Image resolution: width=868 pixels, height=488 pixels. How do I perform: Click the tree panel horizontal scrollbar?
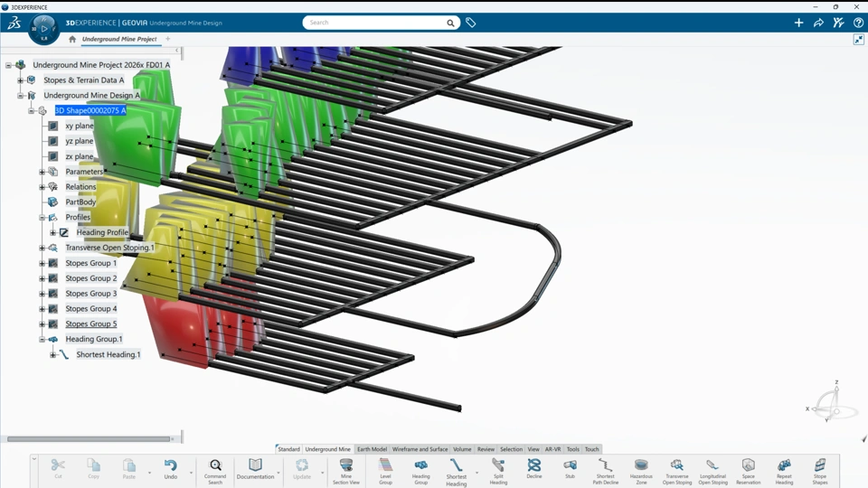coord(89,439)
